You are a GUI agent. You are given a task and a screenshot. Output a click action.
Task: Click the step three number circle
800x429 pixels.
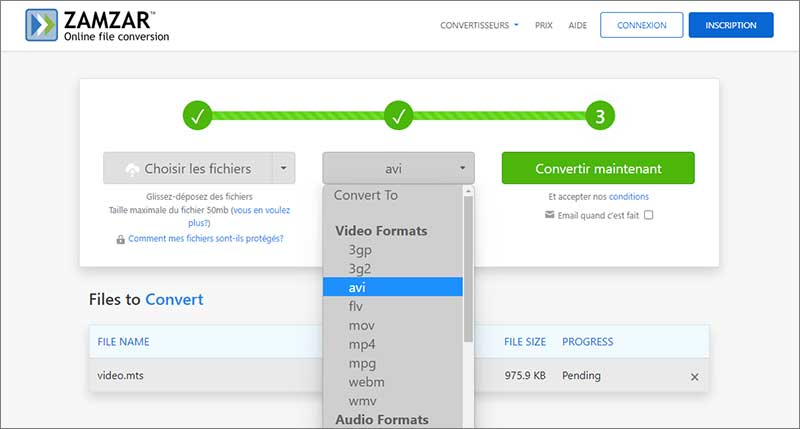coord(599,116)
